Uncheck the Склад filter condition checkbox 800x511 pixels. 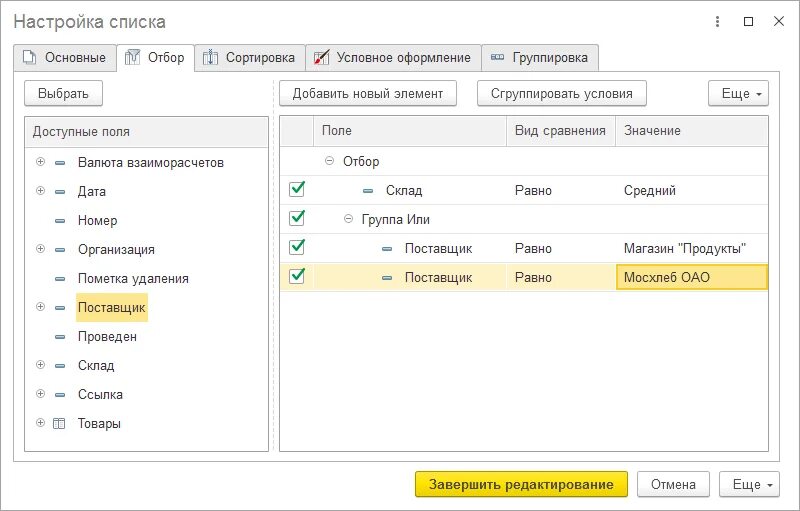coord(296,189)
